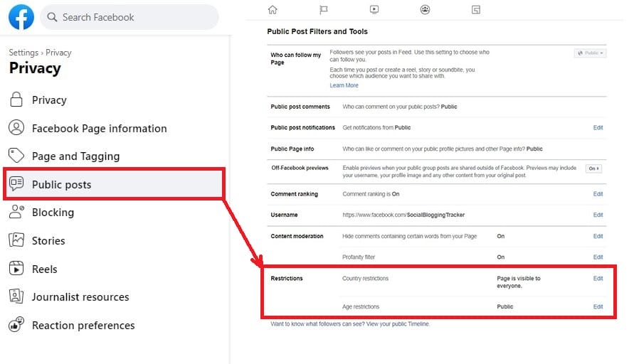Open the Groups icon in top navigation
The image size is (634, 364).
(x=425, y=10)
